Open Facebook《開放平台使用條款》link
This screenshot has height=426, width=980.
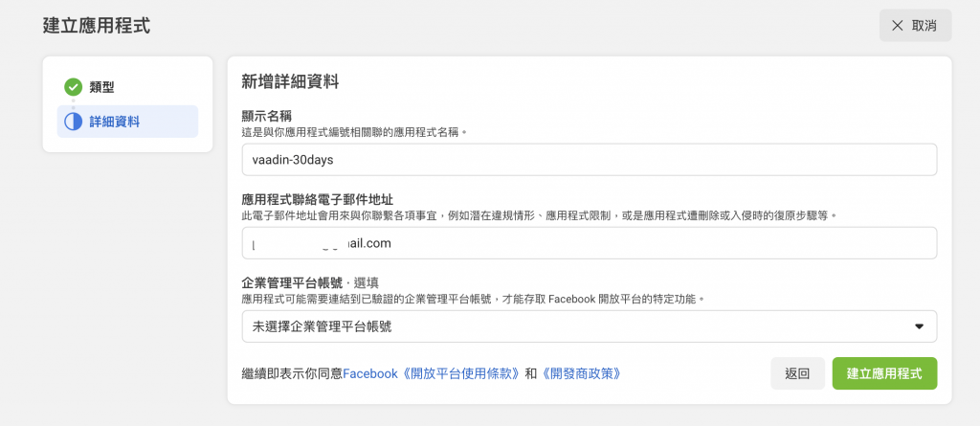(x=432, y=374)
